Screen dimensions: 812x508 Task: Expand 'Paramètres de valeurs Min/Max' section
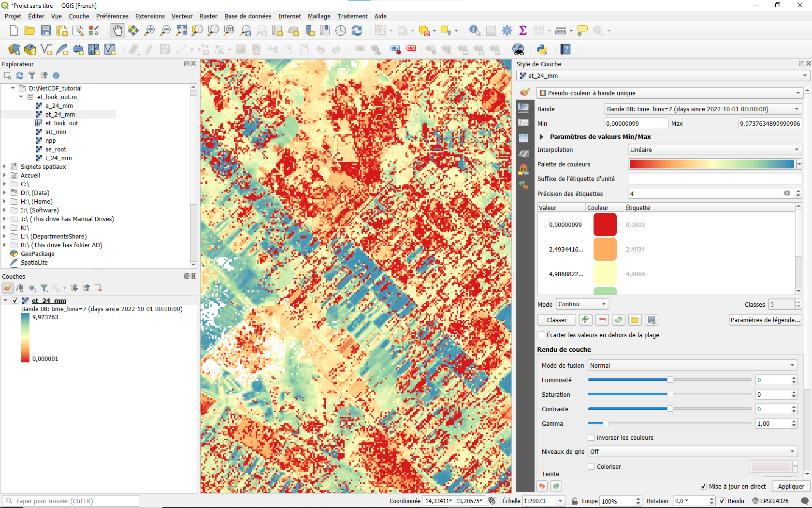(542, 137)
